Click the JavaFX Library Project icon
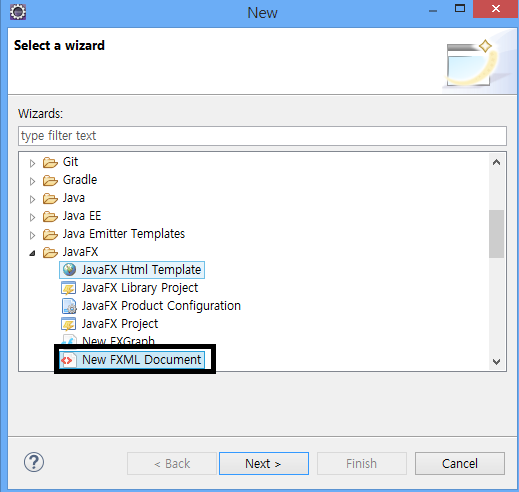Viewport: 519px width, 492px height. click(x=69, y=288)
